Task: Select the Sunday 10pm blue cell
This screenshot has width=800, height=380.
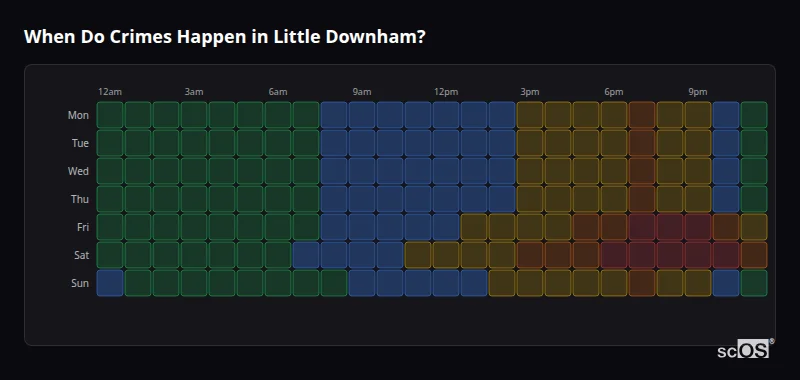Action: pos(726,283)
